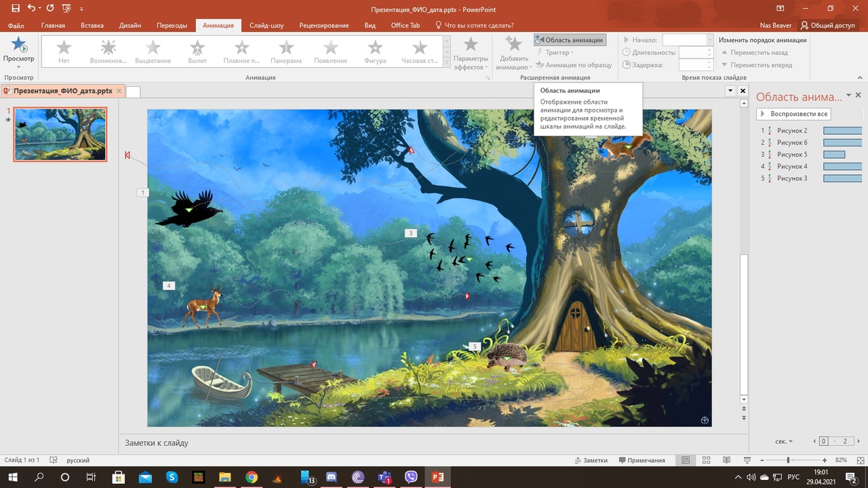Screen dimensions: 868x488
Task: Click the zoom slider handle
Action: tap(788, 460)
